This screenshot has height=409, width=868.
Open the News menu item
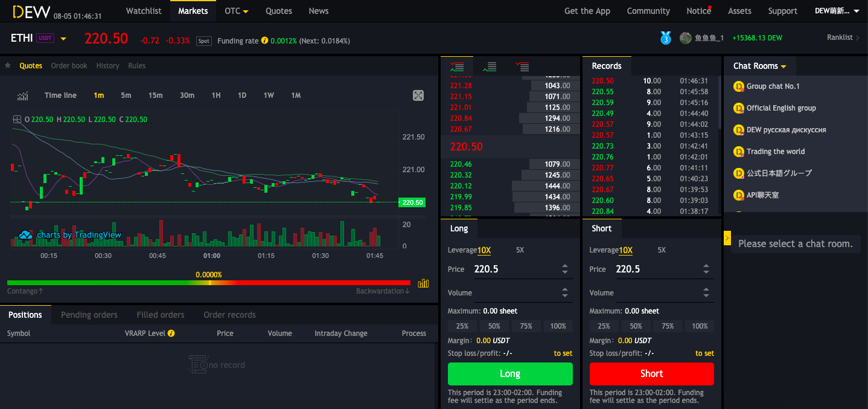pos(319,11)
